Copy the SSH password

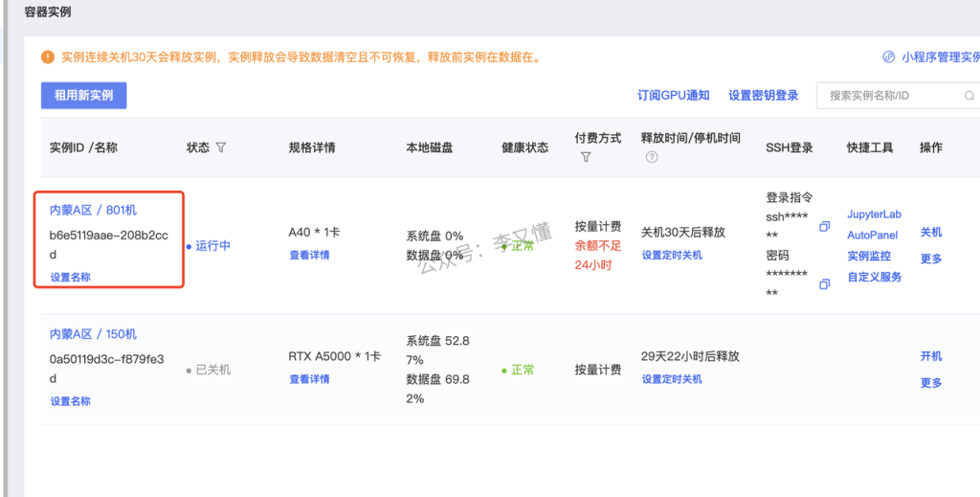pos(825,284)
